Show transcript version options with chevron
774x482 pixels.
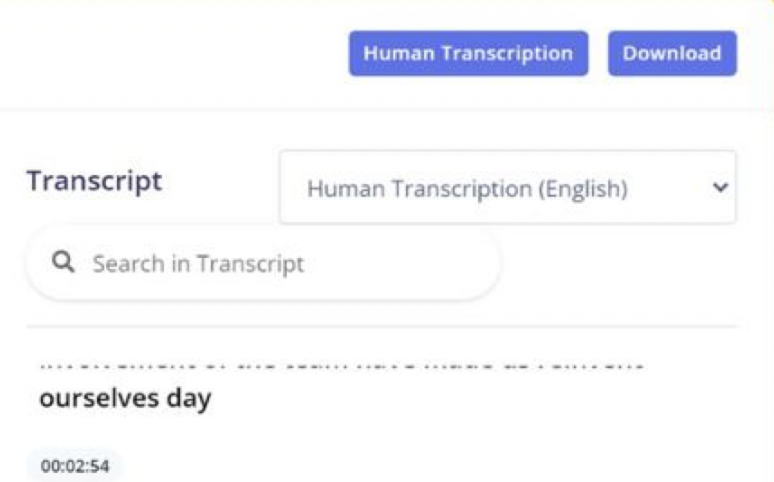720,188
